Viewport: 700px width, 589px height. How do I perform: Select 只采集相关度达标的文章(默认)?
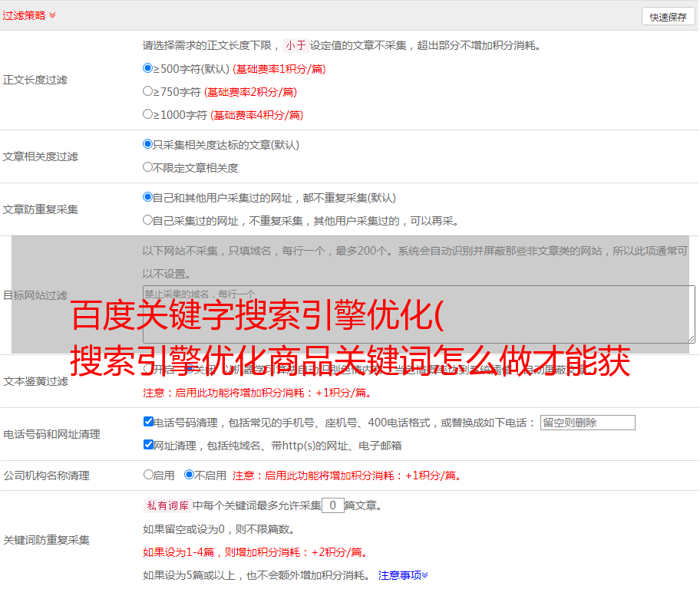(147, 144)
